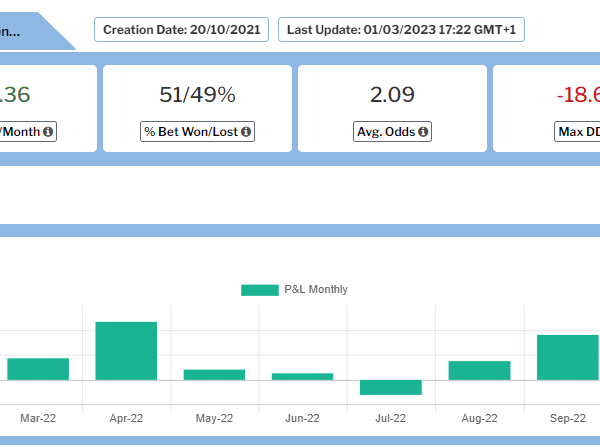Click the Last Update timestamp badge

pos(401,29)
